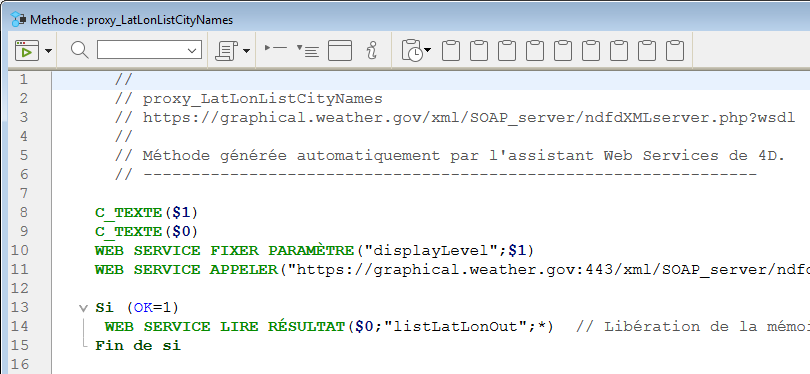
Task: Click the Methode window title bar icon
Action: tap(19, 20)
